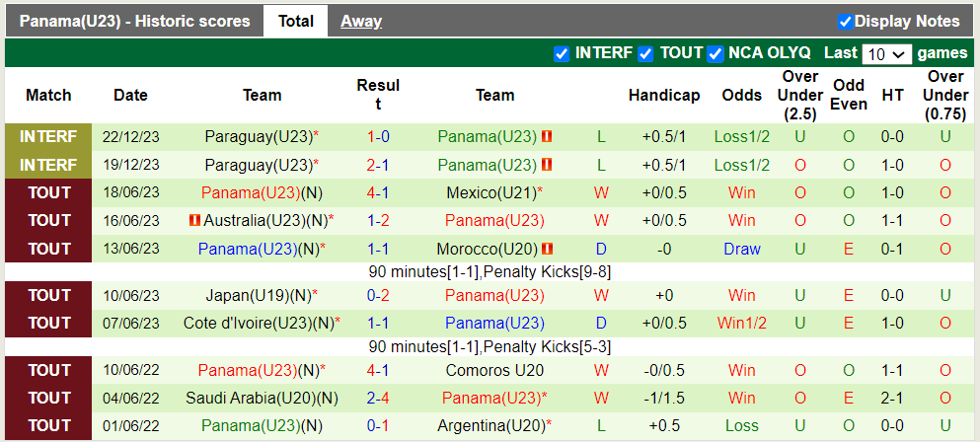980x442 pixels.
Task: Uncheck the INTERF filter checkbox
Action: (x=562, y=53)
